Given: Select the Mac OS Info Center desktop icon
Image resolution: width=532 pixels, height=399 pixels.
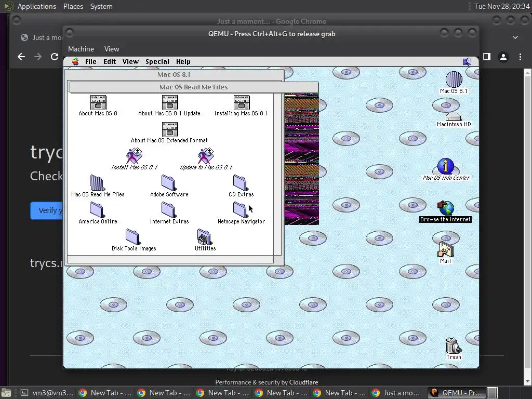Looking at the screenshot, I should point(446,166).
